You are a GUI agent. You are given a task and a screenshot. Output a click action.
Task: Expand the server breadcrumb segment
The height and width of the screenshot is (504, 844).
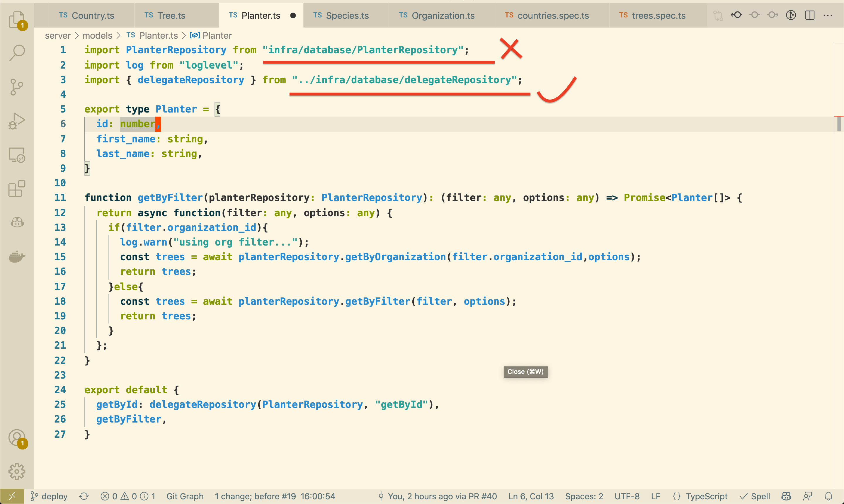pyautogui.click(x=58, y=35)
